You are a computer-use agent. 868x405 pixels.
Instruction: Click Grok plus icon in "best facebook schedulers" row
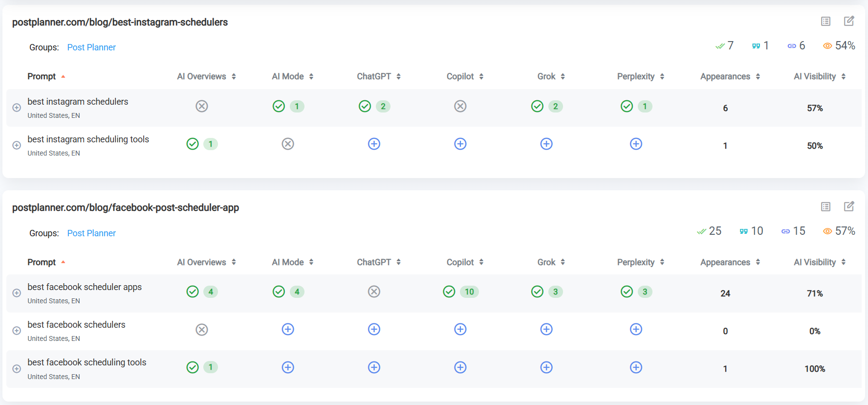pyautogui.click(x=546, y=329)
